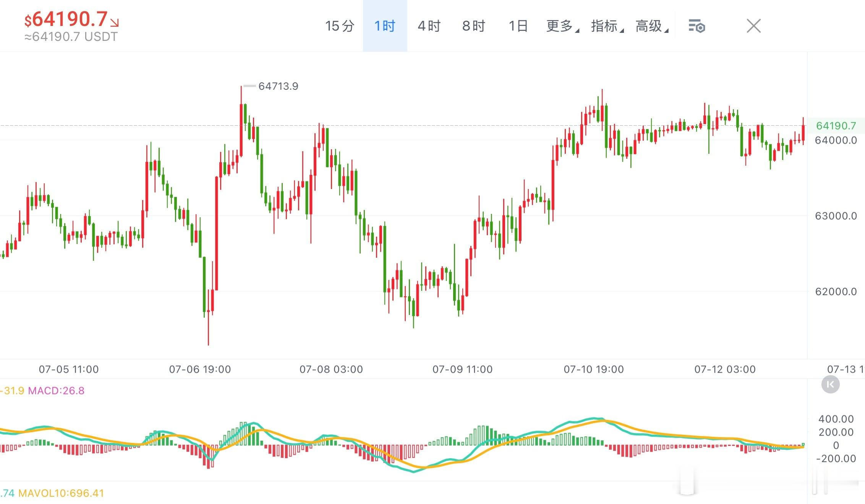This screenshot has height=504, width=865.
Task: Click the MAVOL10:696.41 volume label
Action: (x=61, y=493)
